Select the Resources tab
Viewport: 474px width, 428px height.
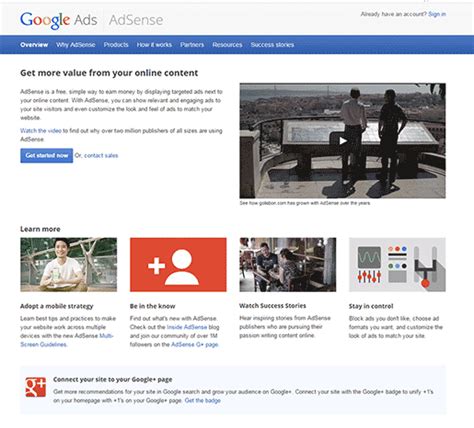tap(227, 45)
